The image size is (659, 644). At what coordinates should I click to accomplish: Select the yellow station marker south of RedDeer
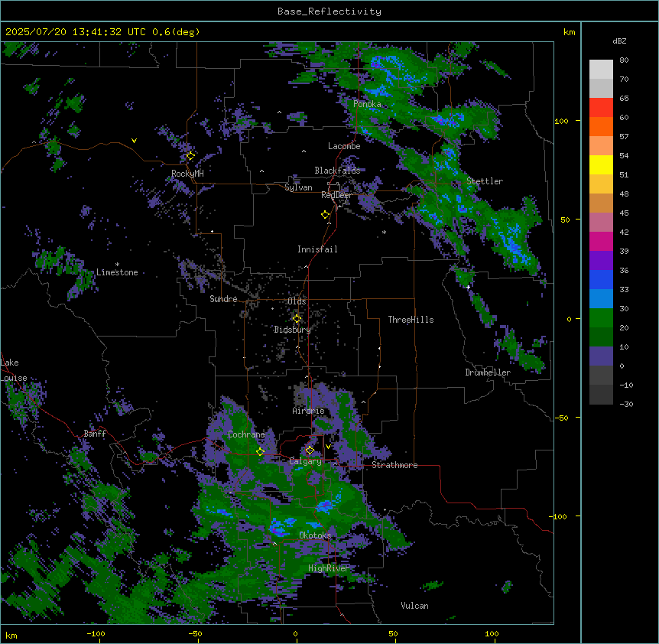326,215
